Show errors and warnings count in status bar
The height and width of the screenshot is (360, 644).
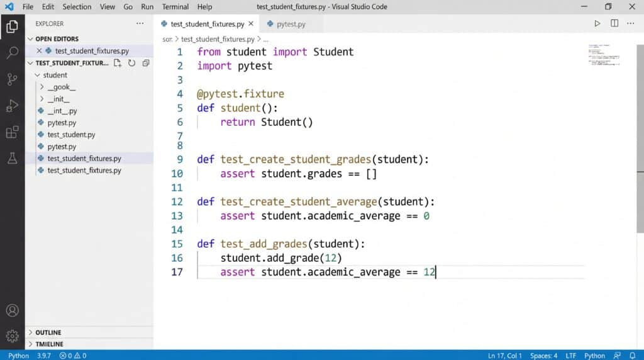pos(73,356)
